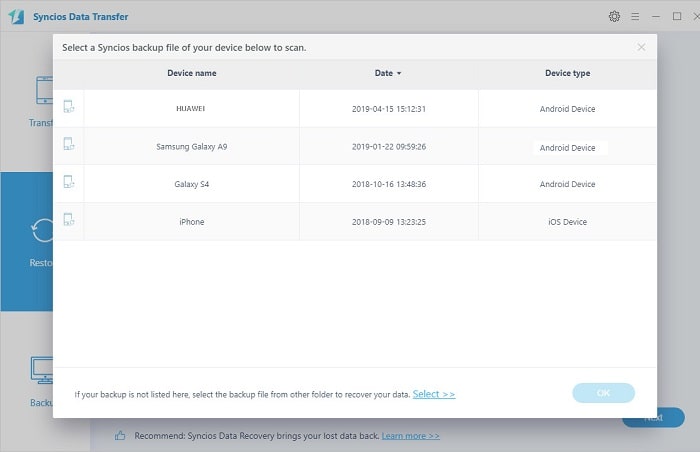
Task: Maximize the Syncios window
Action: click(x=677, y=17)
